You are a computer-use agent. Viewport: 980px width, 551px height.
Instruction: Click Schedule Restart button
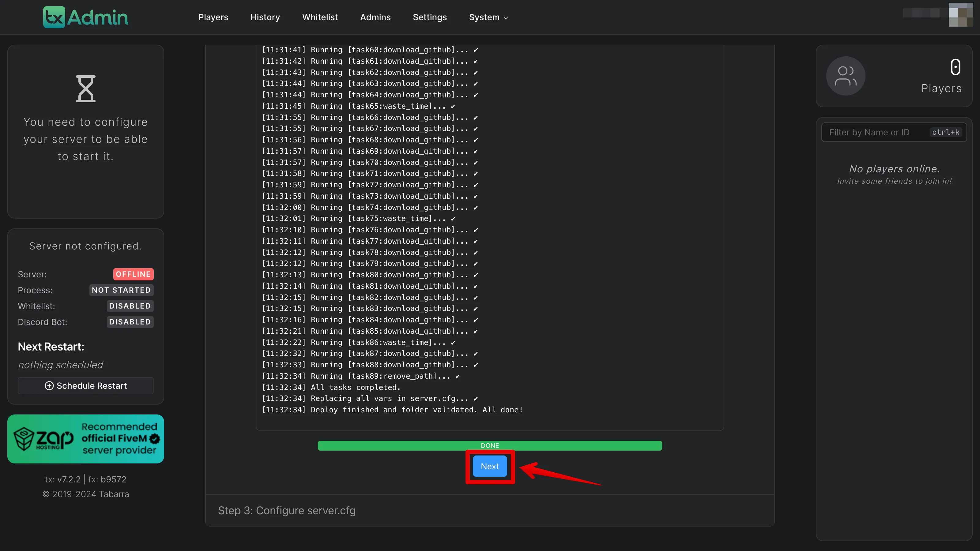85,385
